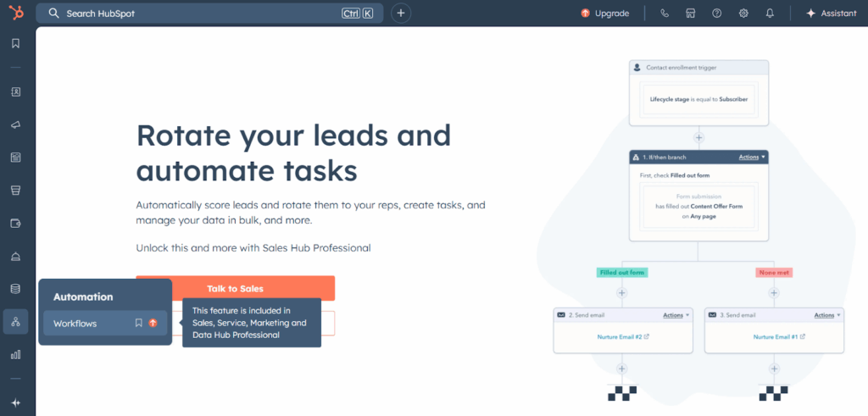Click the calling phone icon
The image size is (868, 416).
[665, 14]
